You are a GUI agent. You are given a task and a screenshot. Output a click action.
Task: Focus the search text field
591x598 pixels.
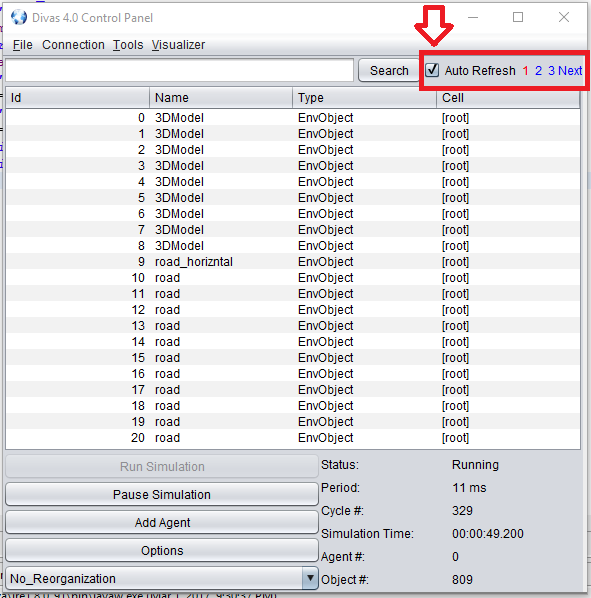180,70
